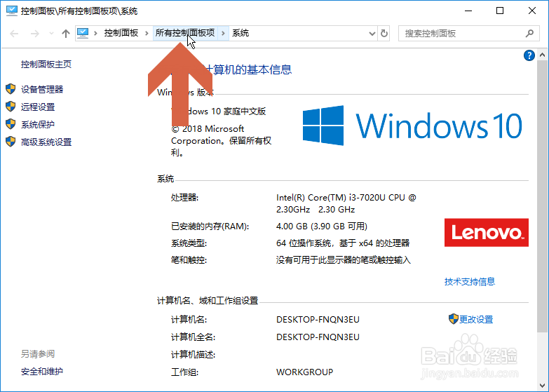The image size is (549, 392).
Task: Open 远程设置 link
Action: (38, 107)
